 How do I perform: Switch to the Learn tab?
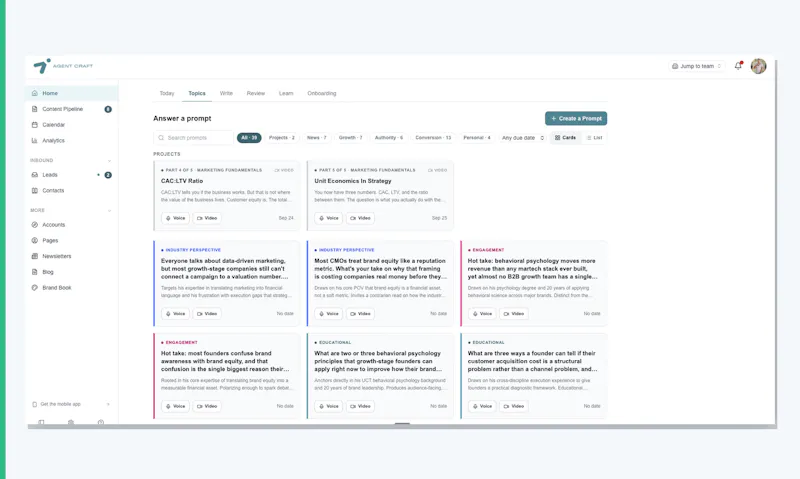[x=286, y=93]
